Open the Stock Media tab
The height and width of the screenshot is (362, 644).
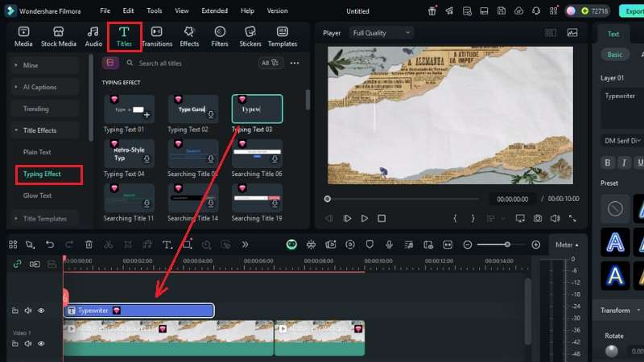tap(58, 36)
